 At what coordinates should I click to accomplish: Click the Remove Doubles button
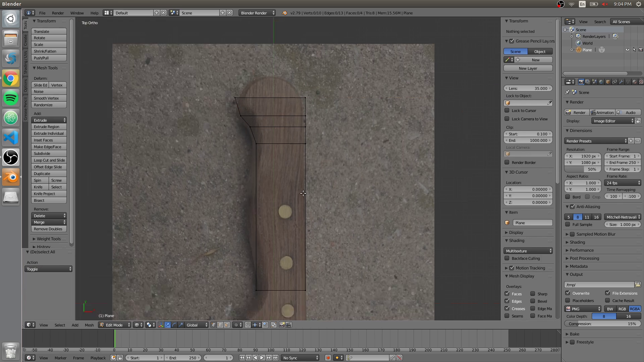(49, 229)
